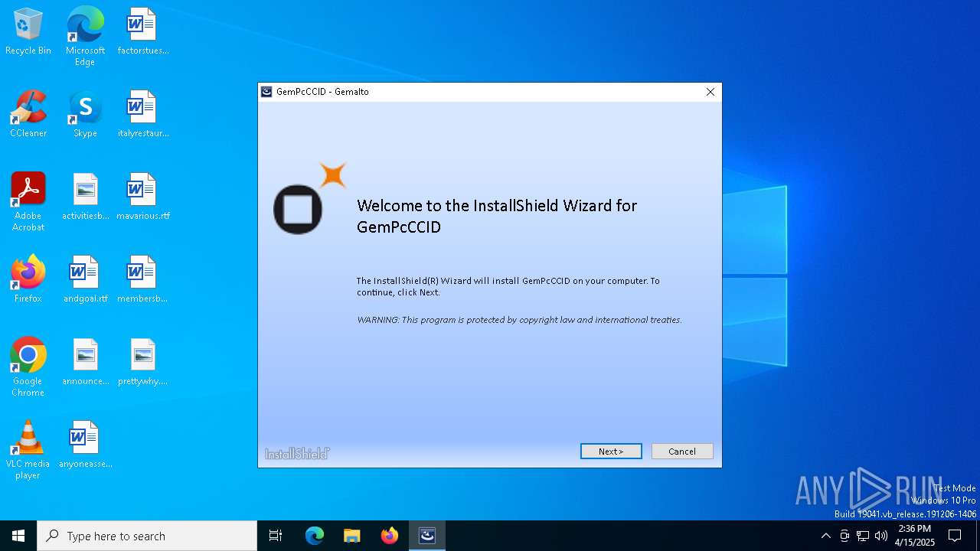Click the Next button in the installer
Screen dimensions: 980x551
click(611, 452)
